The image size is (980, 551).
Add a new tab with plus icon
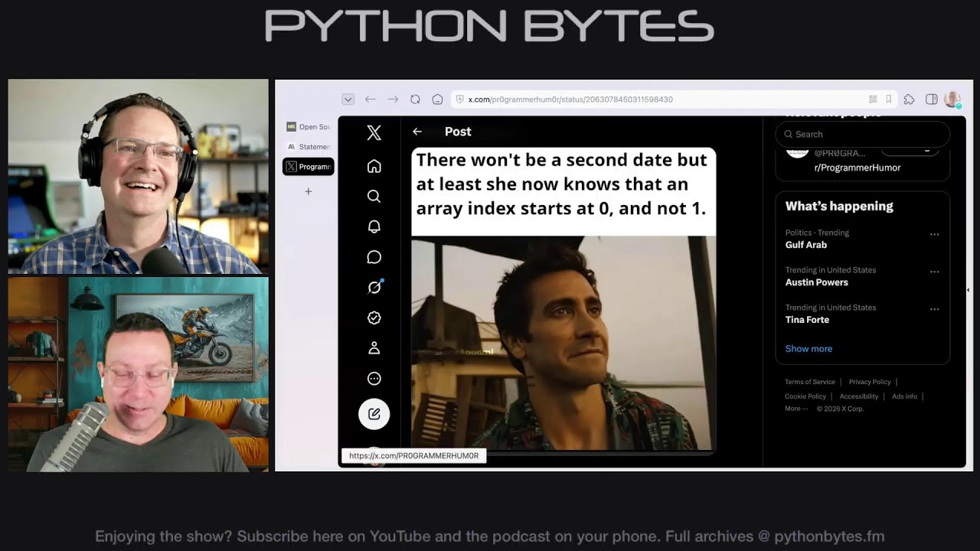tap(309, 191)
